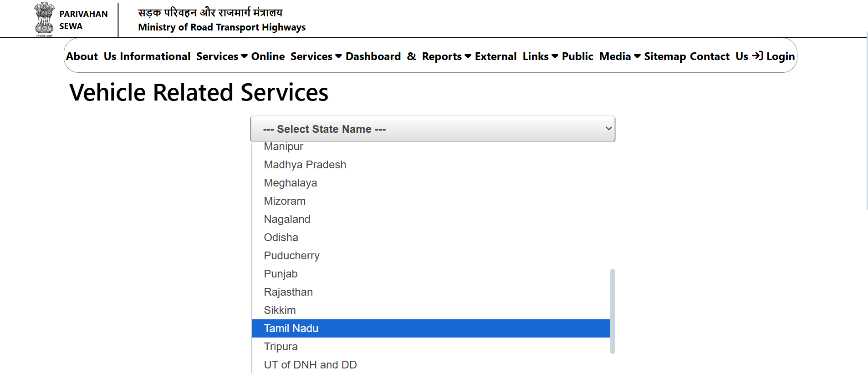The height and width of the screenshot is (373, 868).
Task: Click the Vehicle Related Services heading
Action: coord(199,92)
